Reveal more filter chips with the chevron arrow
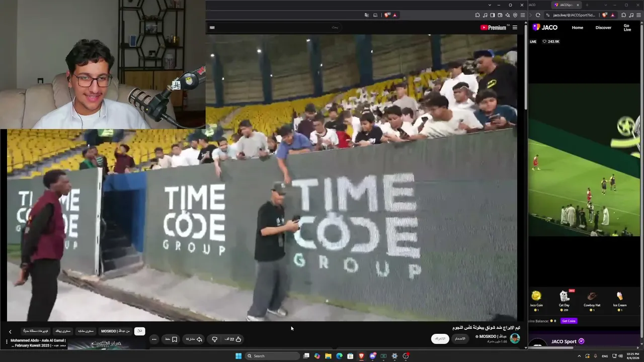Screen dimensions: 644x362 pyautogui.click(x=10, y=332)
